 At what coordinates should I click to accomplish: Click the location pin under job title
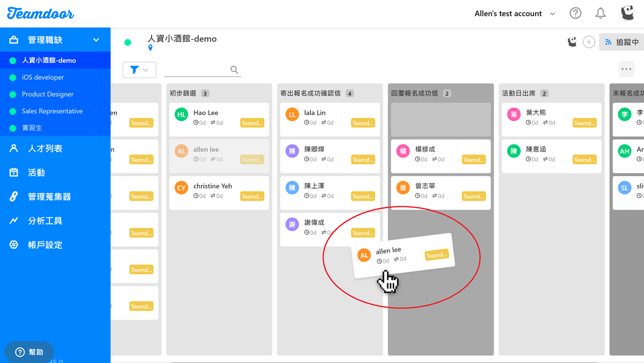(150, 48)
